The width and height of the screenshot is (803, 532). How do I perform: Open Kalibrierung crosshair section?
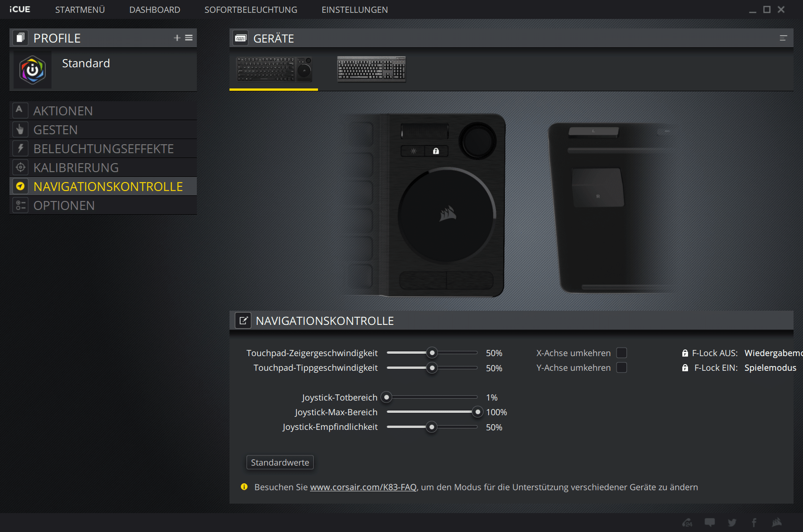[x=20, y=167]
